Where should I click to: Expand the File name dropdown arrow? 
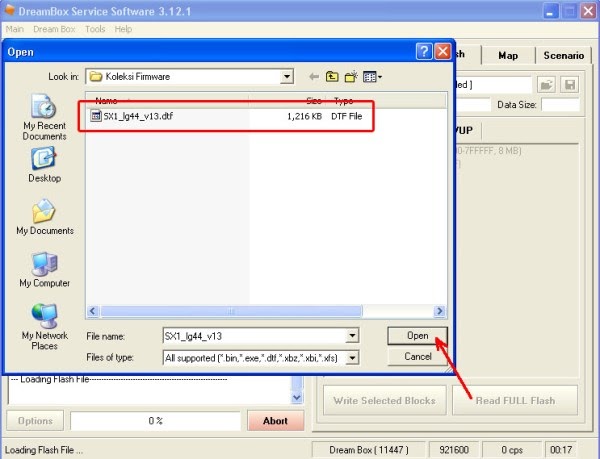click(352, 336)
